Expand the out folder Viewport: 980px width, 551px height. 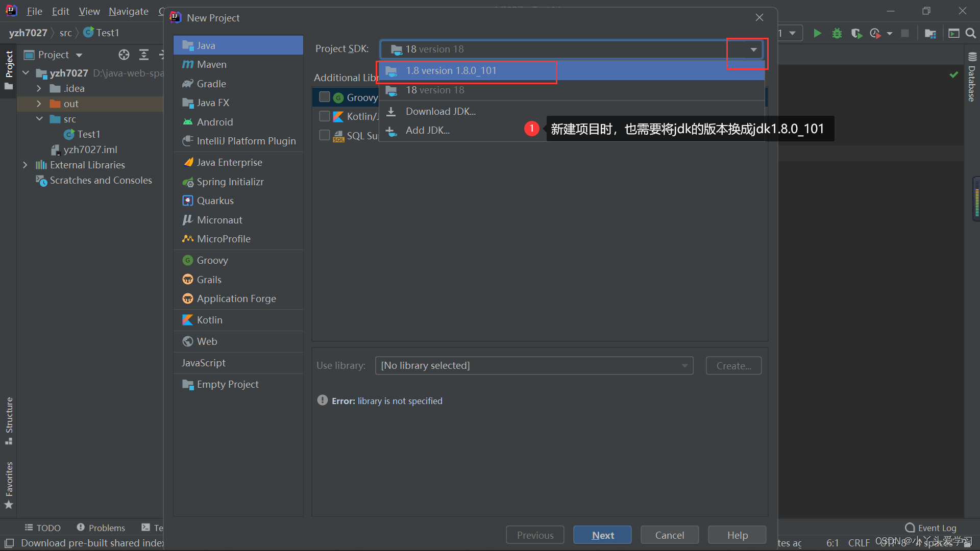click(x=39, y=104)
